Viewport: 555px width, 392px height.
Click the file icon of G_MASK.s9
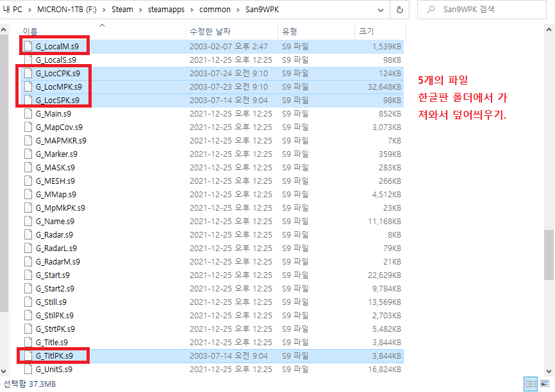[28, 167]
